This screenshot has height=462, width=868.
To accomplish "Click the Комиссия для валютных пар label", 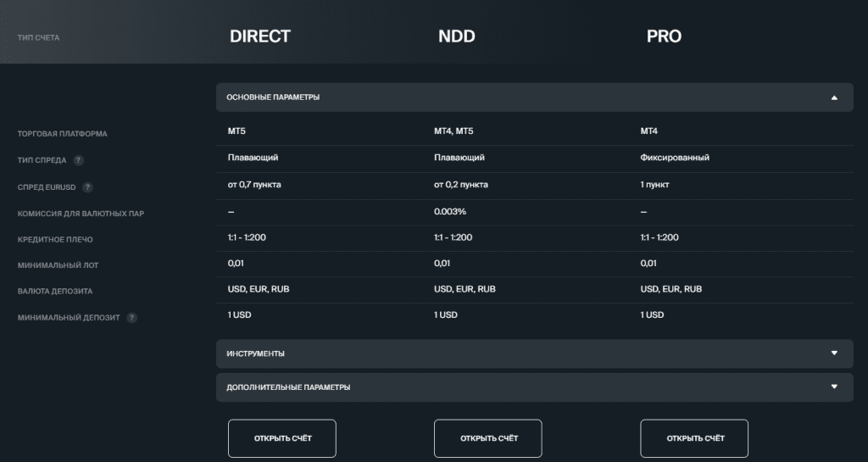I will (x=81, y=214).
